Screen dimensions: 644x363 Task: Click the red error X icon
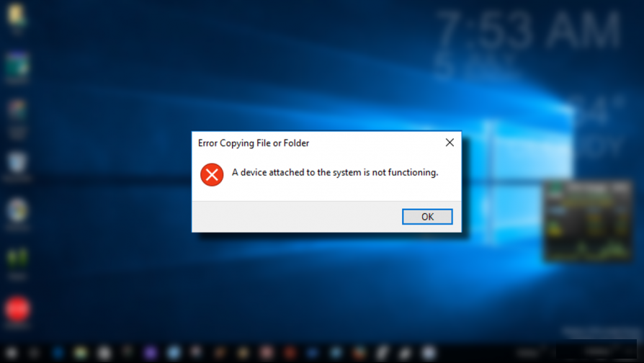pos(212,174)
